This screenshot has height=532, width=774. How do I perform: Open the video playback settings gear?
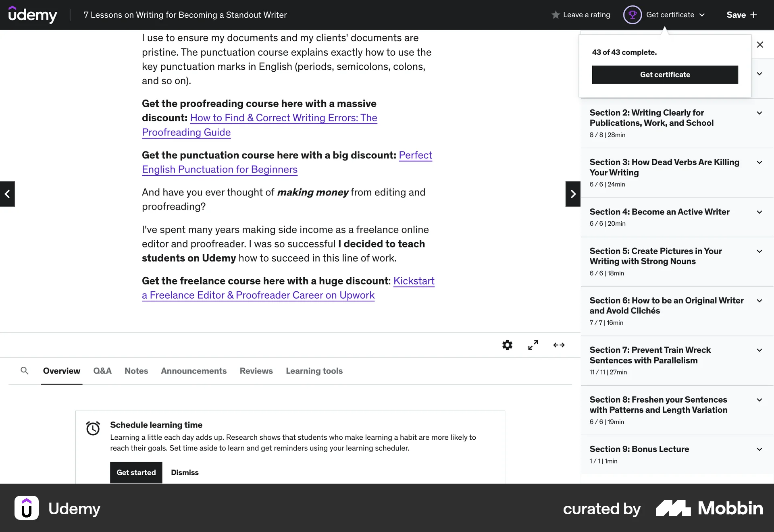[x=507, y=345]
